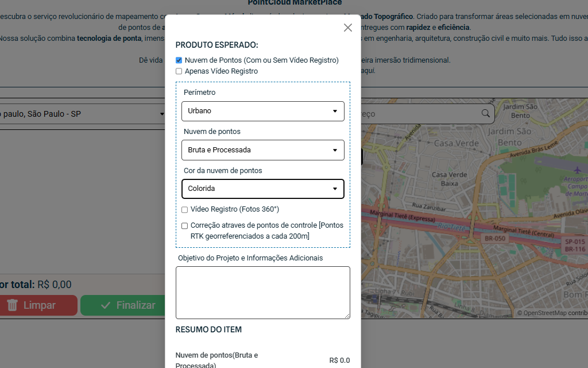Click the trash icon on Limpar

point(13,305)
